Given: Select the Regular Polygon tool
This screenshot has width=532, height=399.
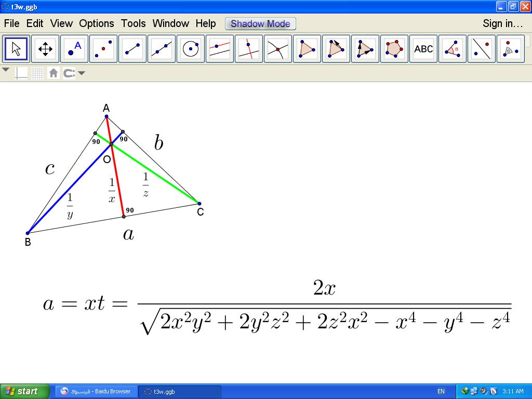Looking at the screenshot, I should point(394,49).
